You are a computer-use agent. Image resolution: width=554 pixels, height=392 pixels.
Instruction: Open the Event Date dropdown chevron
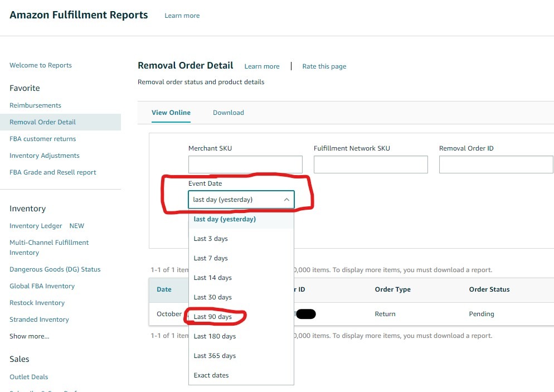point(286,200)
